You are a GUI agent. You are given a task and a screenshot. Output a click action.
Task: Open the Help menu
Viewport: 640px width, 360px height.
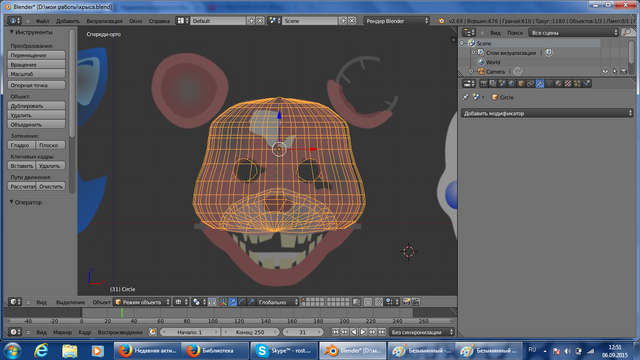pos(159,21)
